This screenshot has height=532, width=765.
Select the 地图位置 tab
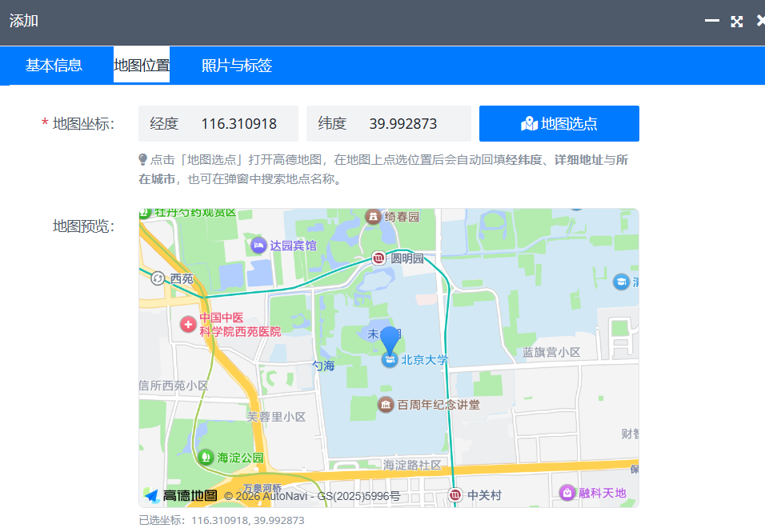pos(142,65)
